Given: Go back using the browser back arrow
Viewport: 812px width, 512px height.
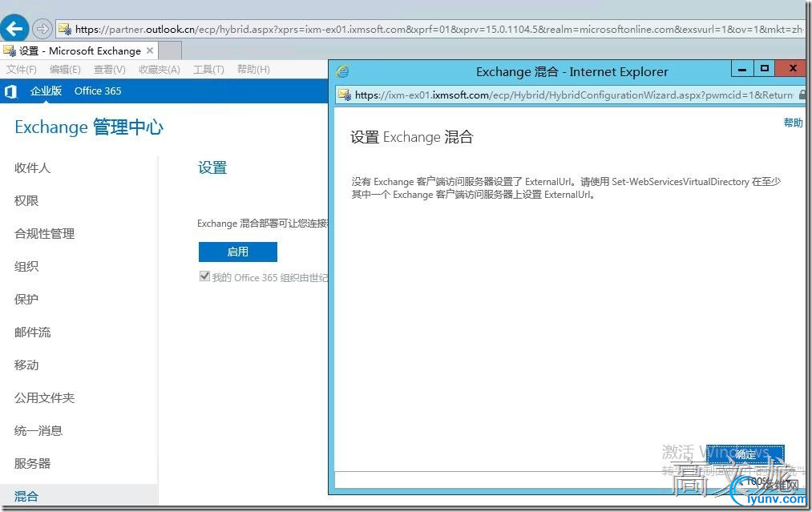Looking at the screenshot, I should click(x=14, y=28).
